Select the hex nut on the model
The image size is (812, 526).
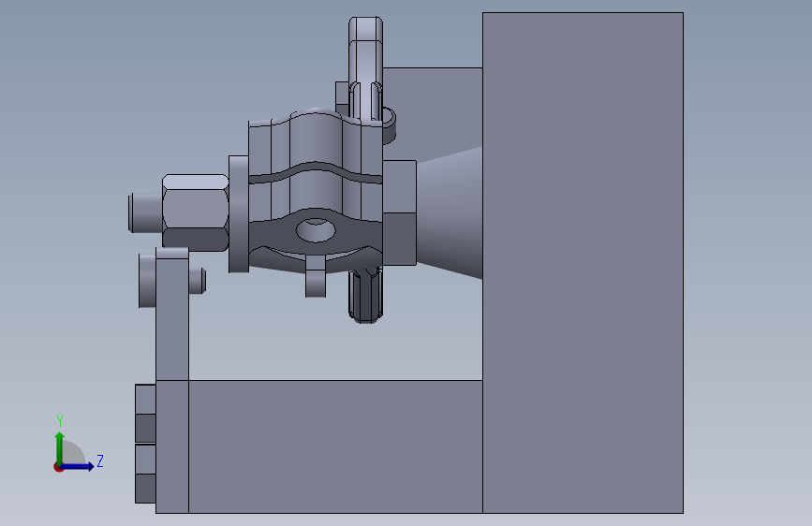(195, 212)
